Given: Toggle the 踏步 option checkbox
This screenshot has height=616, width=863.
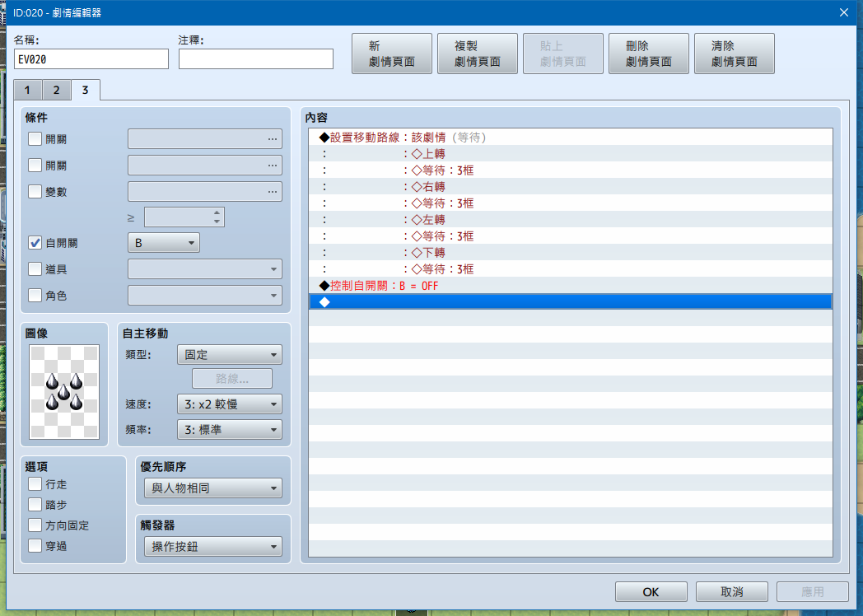Looking at the screenshot, I should click(x=35, y=505).
